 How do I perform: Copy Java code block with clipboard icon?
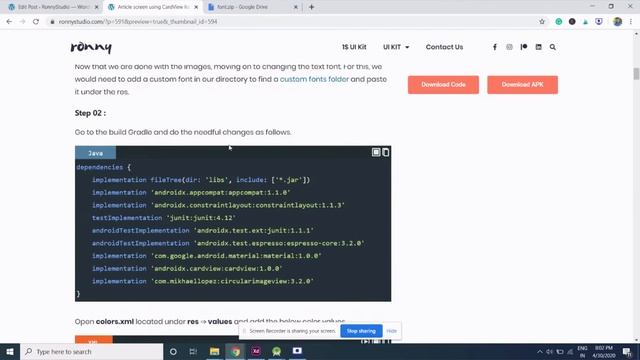pos(385,152)
